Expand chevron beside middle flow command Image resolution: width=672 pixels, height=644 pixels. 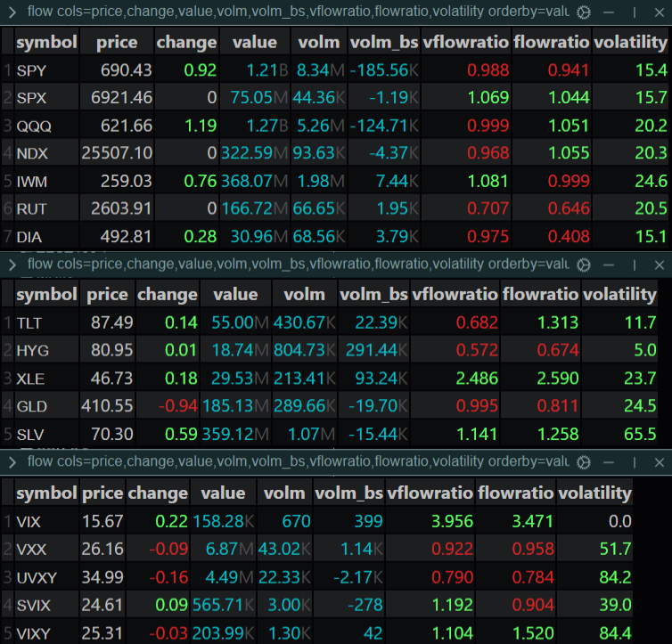coord(12,265)
